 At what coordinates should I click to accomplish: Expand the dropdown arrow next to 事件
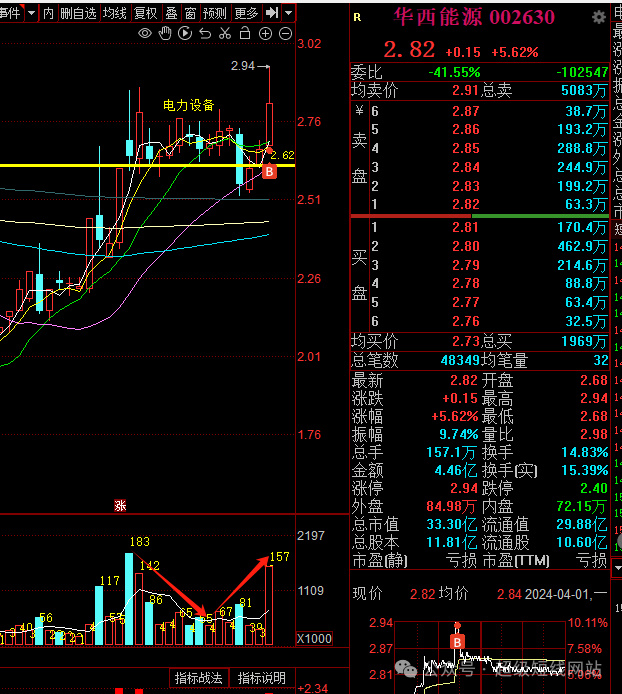click(31, 13)
